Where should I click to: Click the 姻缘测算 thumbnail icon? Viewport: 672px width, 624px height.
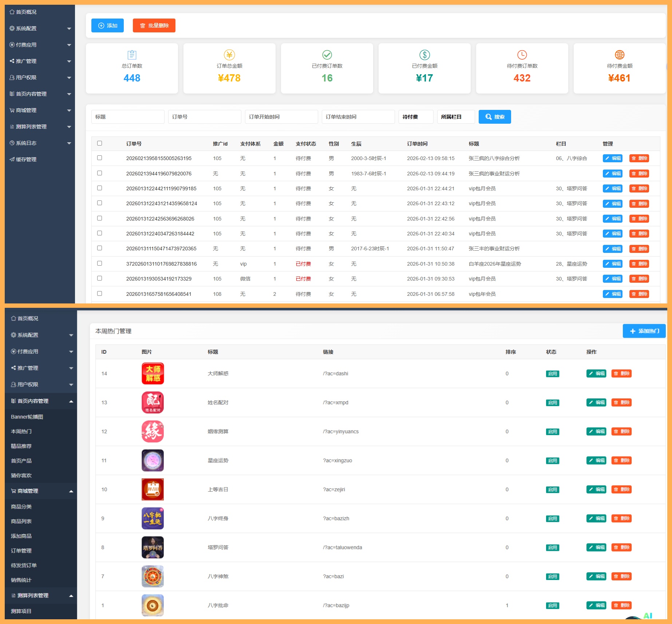[153, 432]
